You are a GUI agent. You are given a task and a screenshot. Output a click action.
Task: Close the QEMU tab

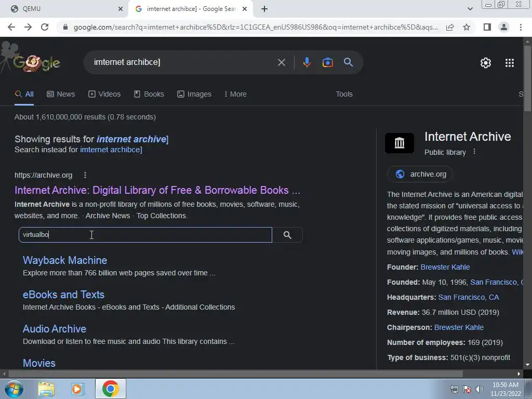click(121, 9)
